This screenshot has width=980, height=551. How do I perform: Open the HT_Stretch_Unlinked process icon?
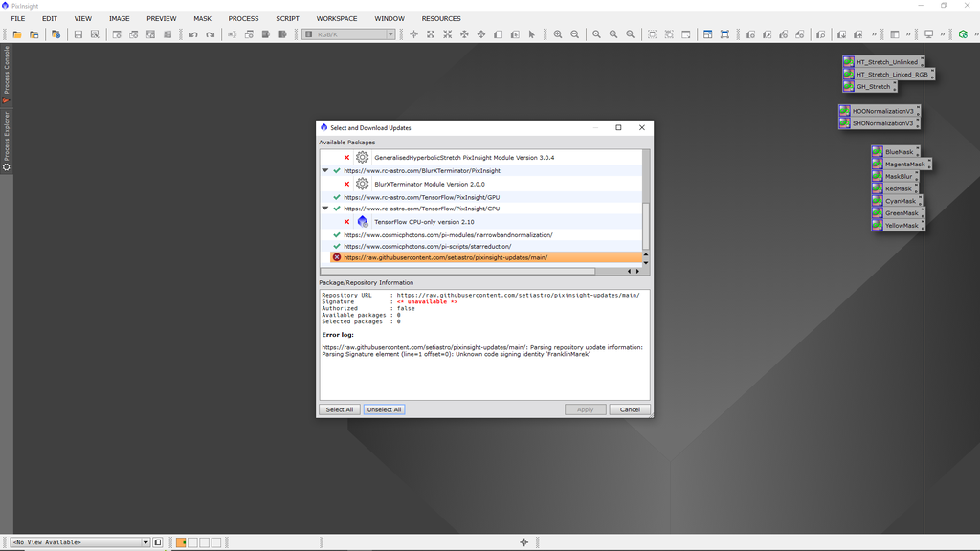882,62
